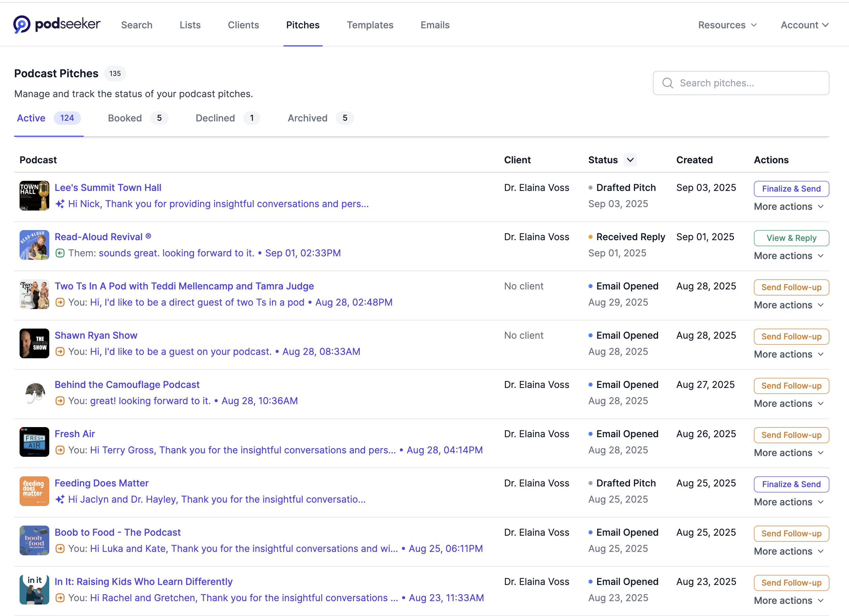This screenshot has height=616, width=849.
Task: Expand More actions for Feeding Does Matter
Action: [789, 502]
